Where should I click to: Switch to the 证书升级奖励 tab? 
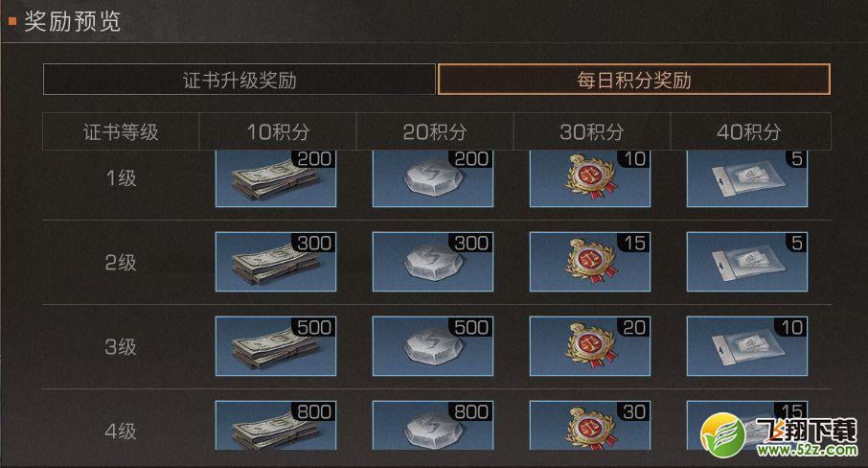[240, 80]
